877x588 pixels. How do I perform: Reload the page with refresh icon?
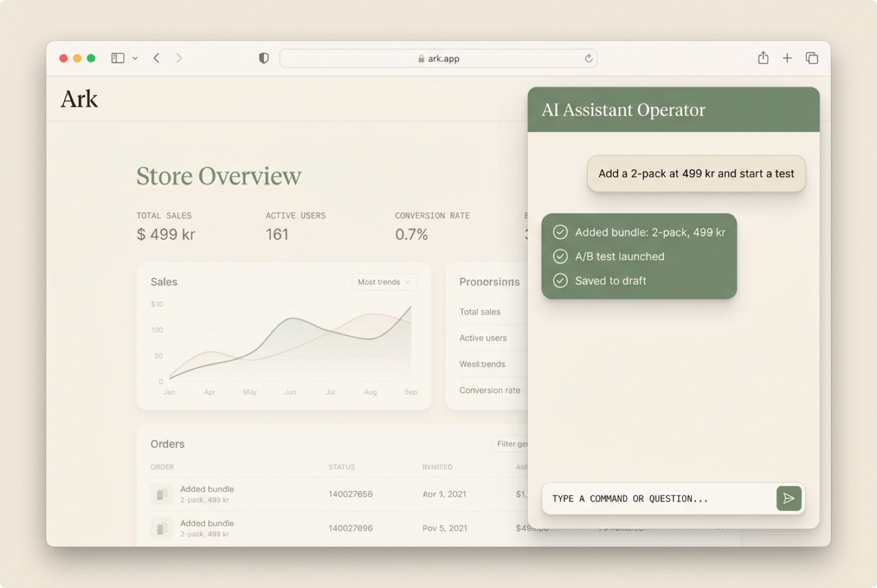click(588, 58)
